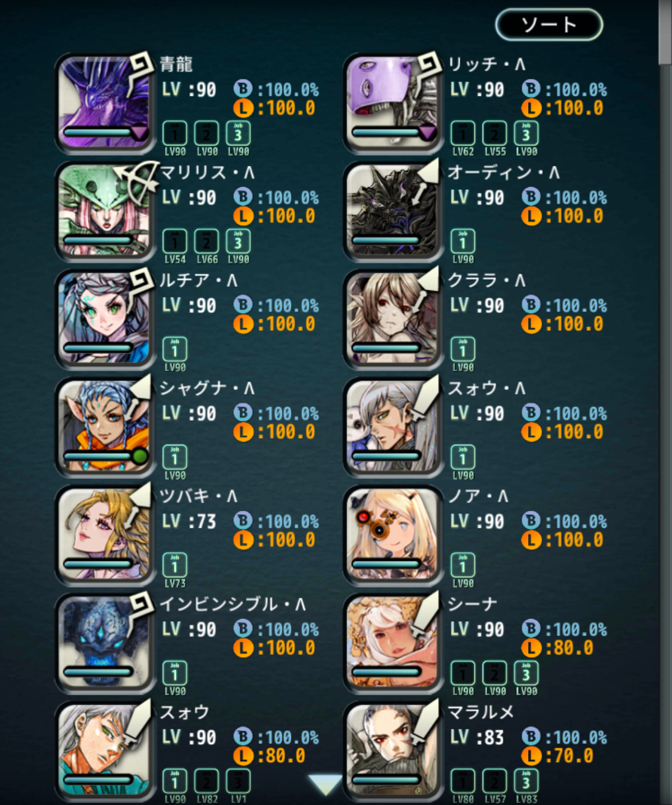Tap Job 3 icon of シーナ
672x805 pixels.
[526, 674]
